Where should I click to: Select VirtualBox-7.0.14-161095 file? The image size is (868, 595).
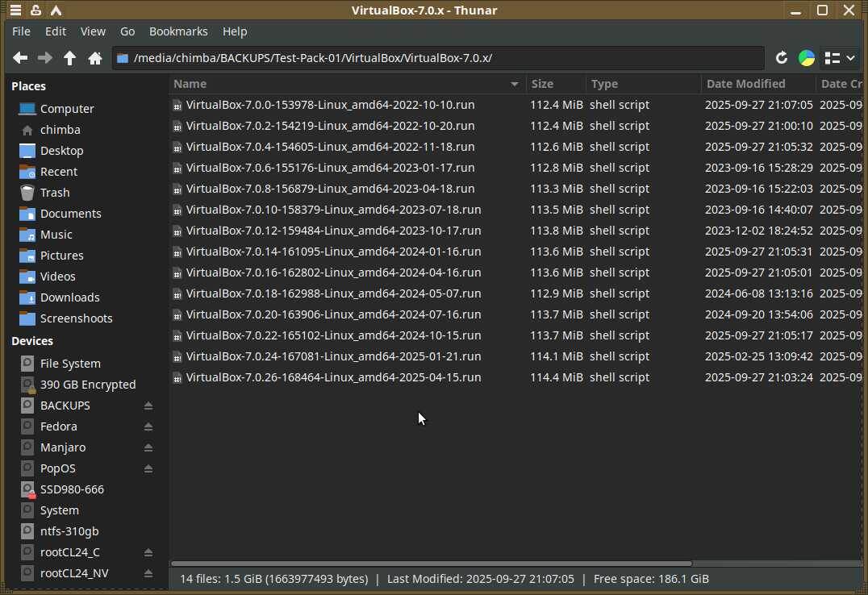[333, 252]
